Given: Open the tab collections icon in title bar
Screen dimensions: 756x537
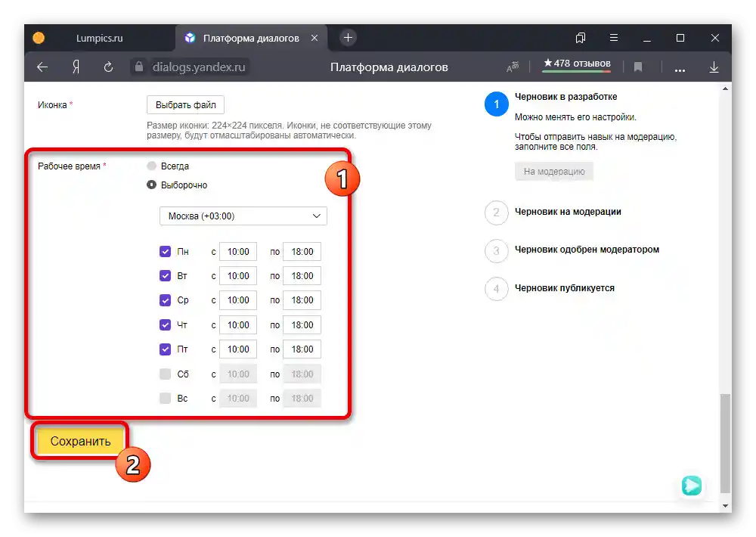Looking at the screenshot, I should click(581, 38).
